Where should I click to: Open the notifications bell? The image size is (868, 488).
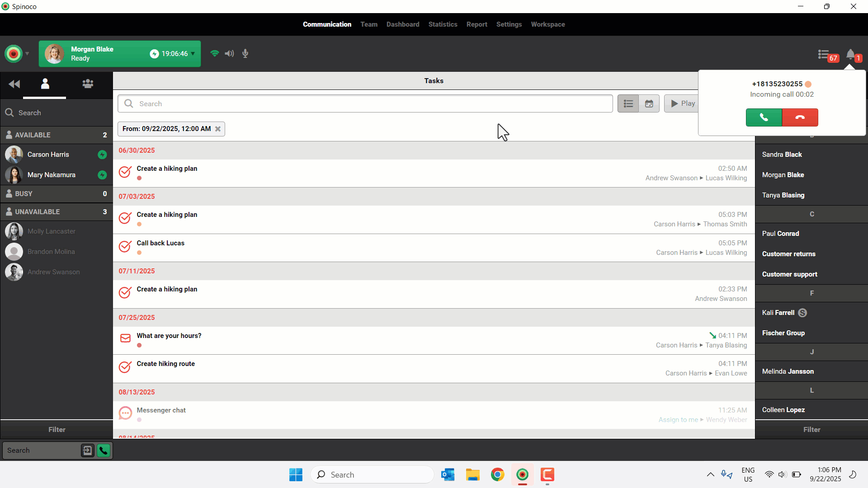coord(850,55)
